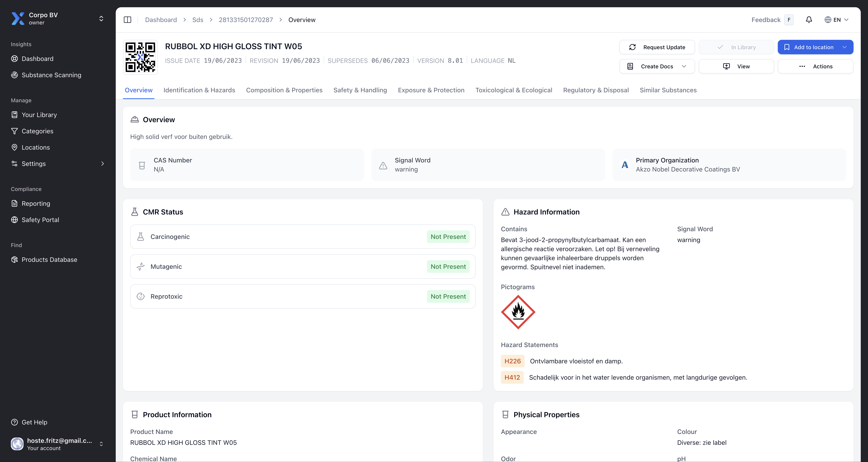This screenshot has height=462, width=868.
Task: Click the H412 hazard code badge
Action: [x=512, y=377]
